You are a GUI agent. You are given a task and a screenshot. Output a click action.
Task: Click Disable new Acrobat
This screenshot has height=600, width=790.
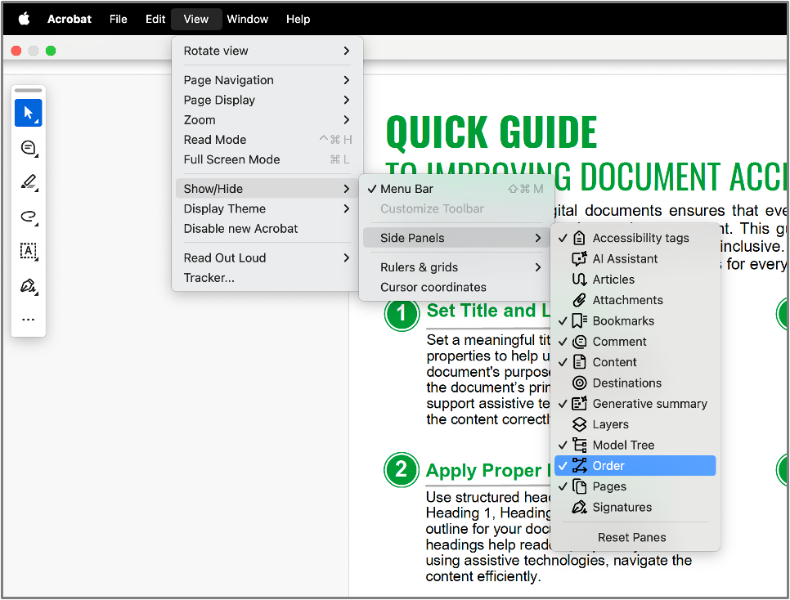(x=267, y=229)
